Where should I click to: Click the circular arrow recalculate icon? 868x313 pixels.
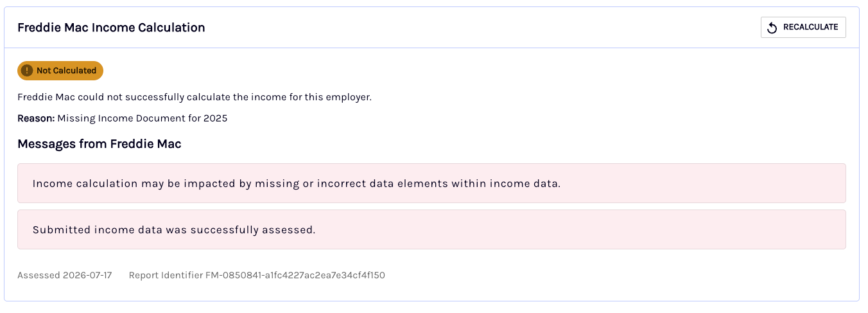click(772, 28)
